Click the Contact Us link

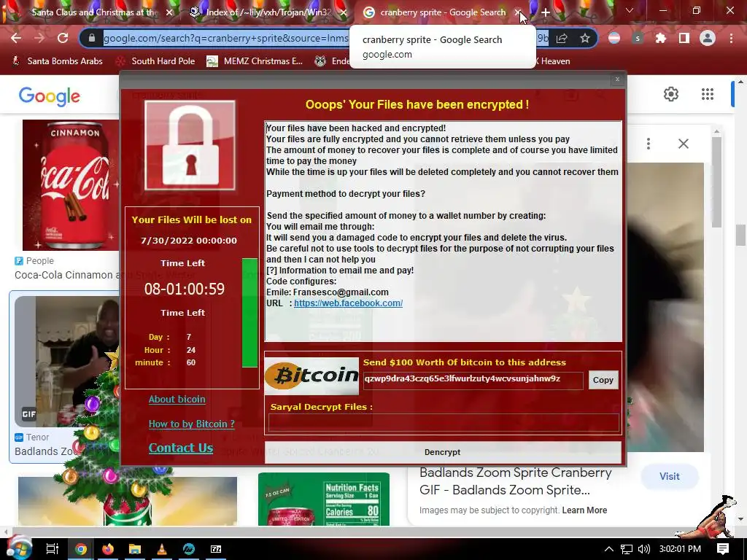(x=181, y=448)
